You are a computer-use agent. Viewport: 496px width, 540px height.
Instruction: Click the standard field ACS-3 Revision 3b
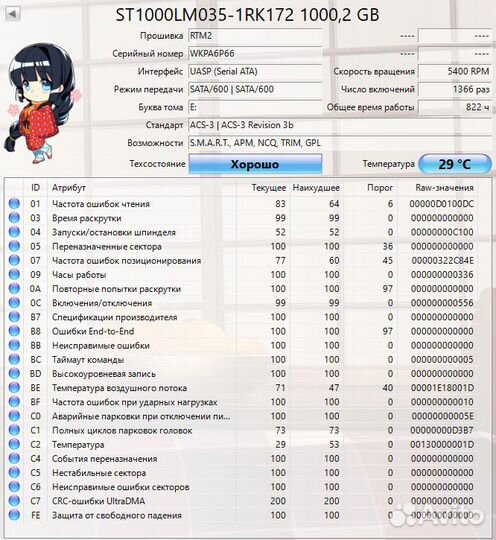pyautogui.click(x=339, y=125)
